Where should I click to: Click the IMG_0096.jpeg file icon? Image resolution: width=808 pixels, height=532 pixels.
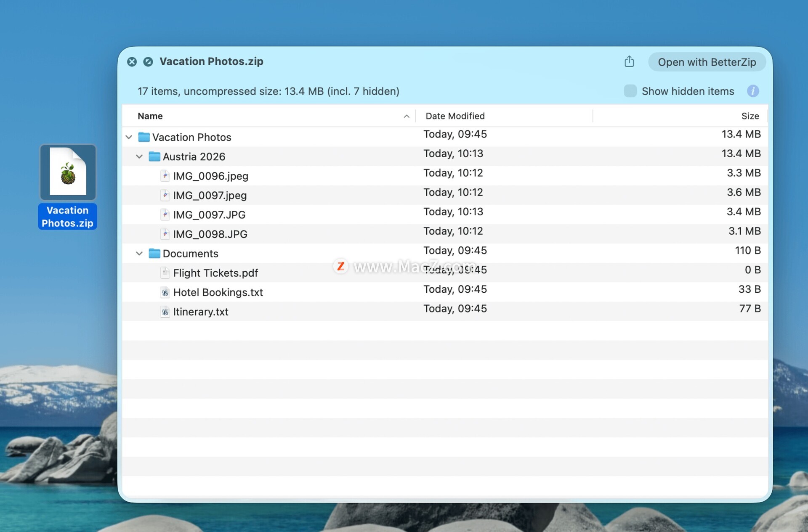click(165, 176)
